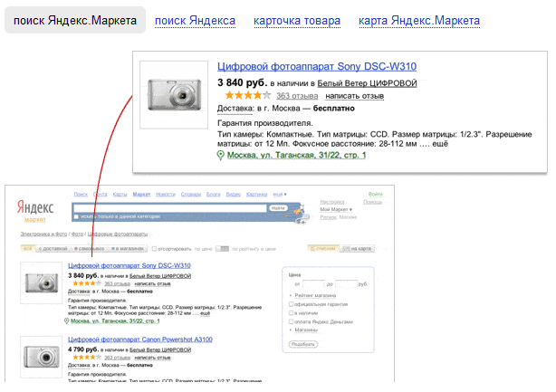
Task: Switch to "на карте" map view
Action: point(357,248)
